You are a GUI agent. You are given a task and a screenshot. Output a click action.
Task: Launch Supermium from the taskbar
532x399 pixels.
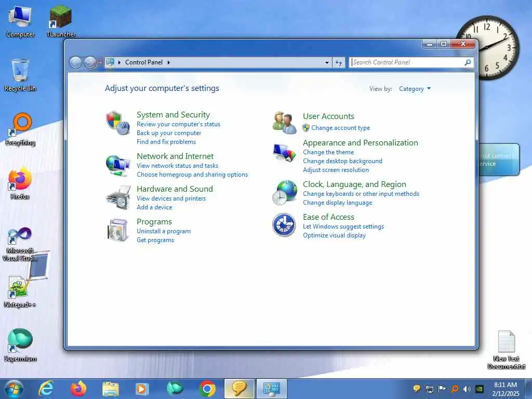pos(175,389)
